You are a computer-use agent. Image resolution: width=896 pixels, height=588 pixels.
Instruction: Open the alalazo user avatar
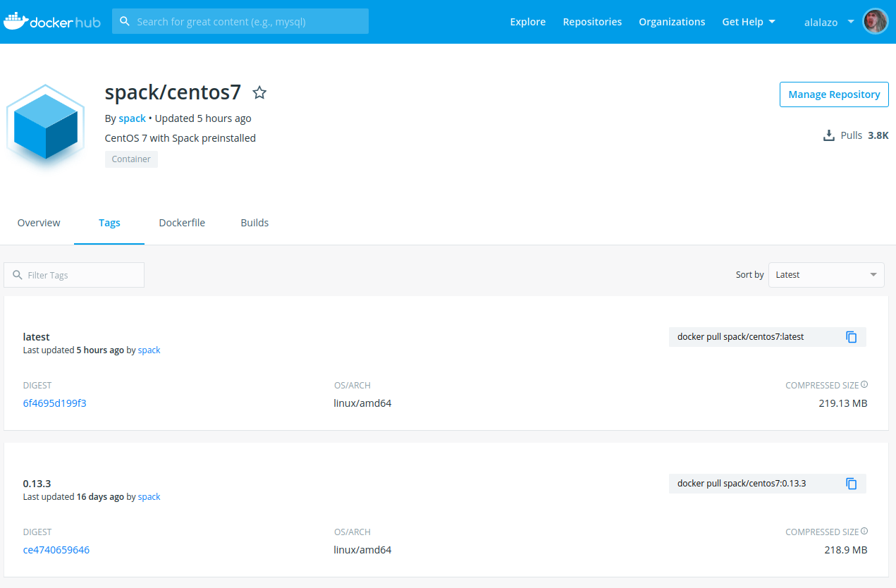coord(876,22)
